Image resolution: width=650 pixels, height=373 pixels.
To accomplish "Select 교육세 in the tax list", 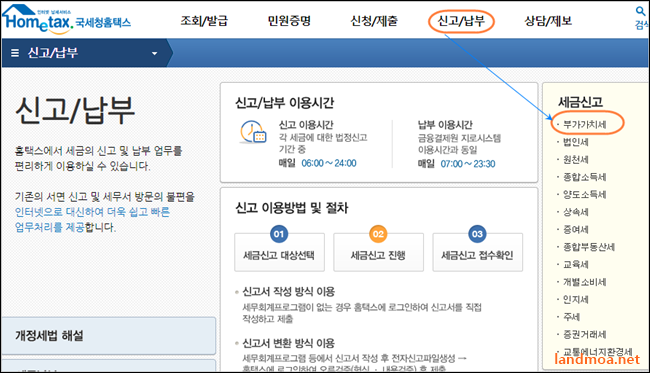I will click(576, 264).
